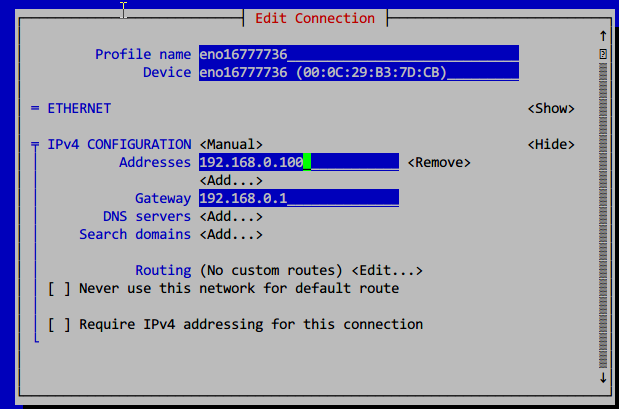Click the scroll up arrow at top right
This screenshot has height=409, width=619.
pos(602,36)
